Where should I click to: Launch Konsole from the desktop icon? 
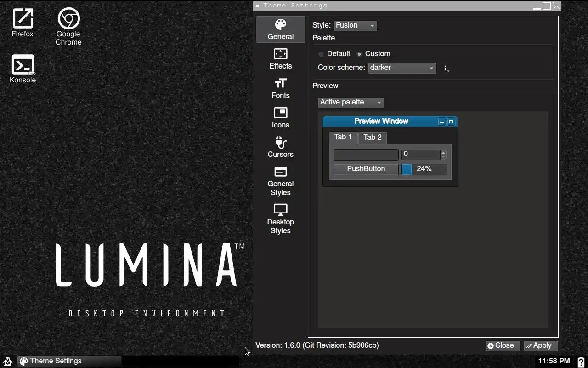click(23, 69)
